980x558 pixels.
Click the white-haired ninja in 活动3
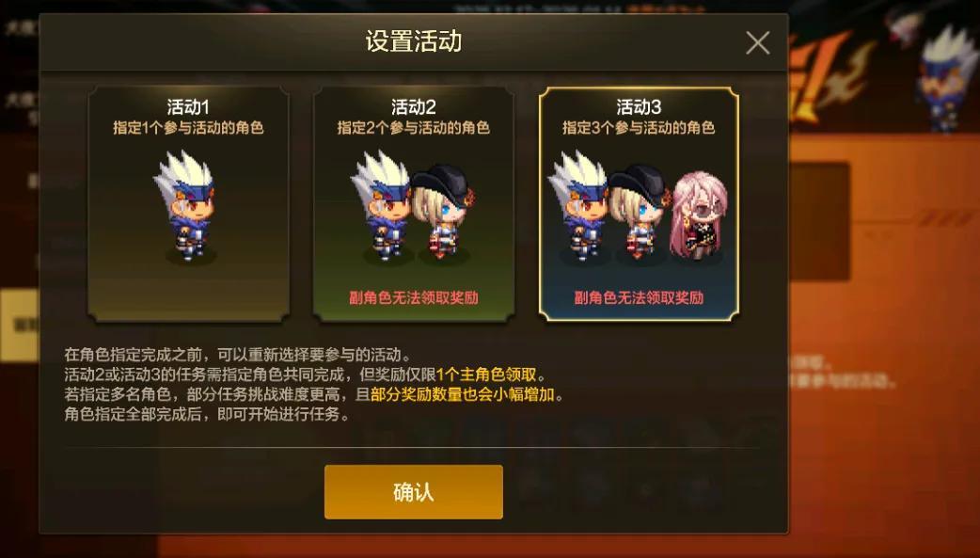coord(577,205)
